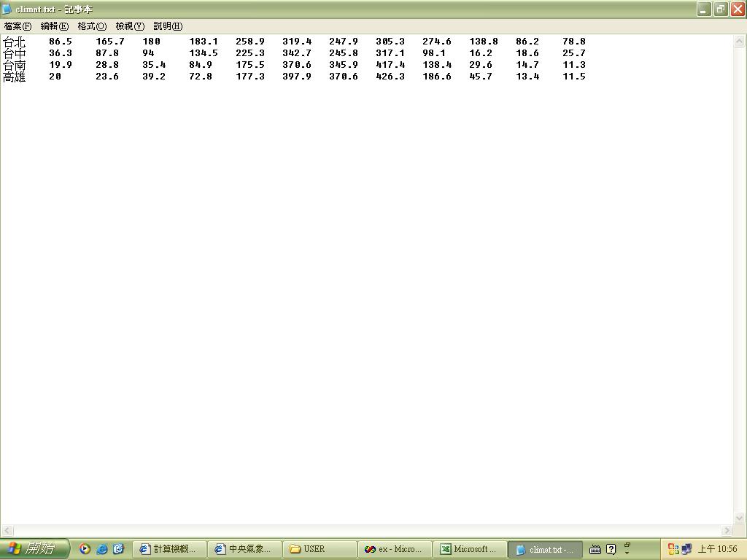Screen dimensions: 747x560
Task: Switch to Microsoft Excel taskbar window
Action: pos(469,549)
